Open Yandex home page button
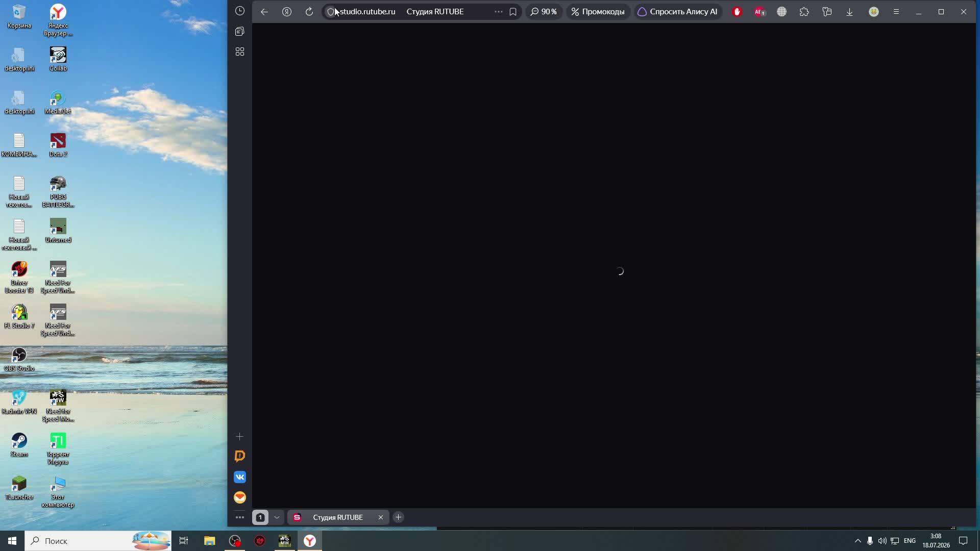Image resolution: width=980 pixels, height=551 pixels. coord(287,12)
